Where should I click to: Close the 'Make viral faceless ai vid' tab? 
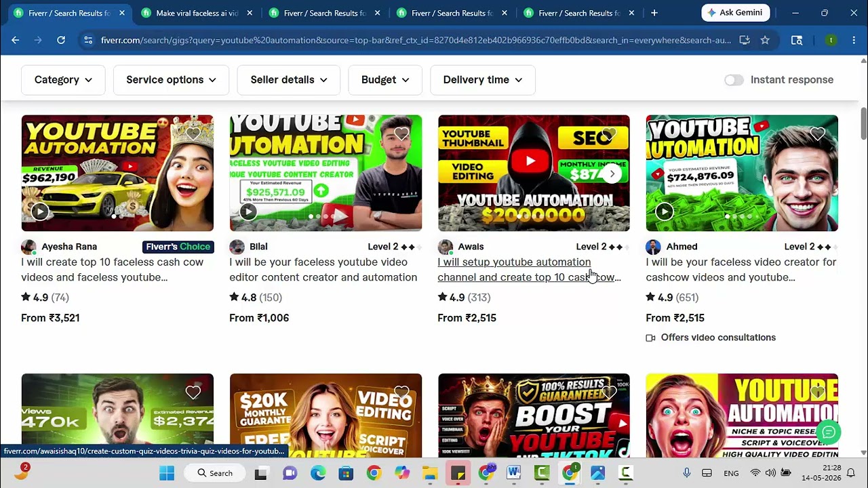[x=250, y=13]
